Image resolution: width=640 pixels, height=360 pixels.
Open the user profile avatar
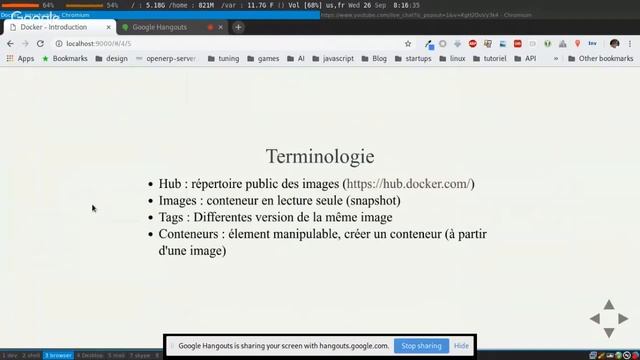[x=614, y=44]
